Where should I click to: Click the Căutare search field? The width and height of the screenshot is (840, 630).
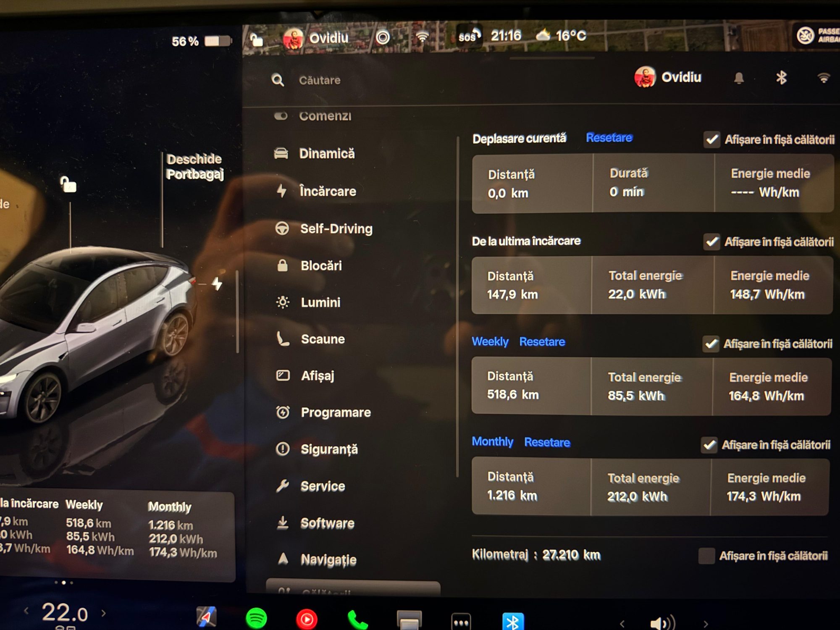[x=319, y=80]
